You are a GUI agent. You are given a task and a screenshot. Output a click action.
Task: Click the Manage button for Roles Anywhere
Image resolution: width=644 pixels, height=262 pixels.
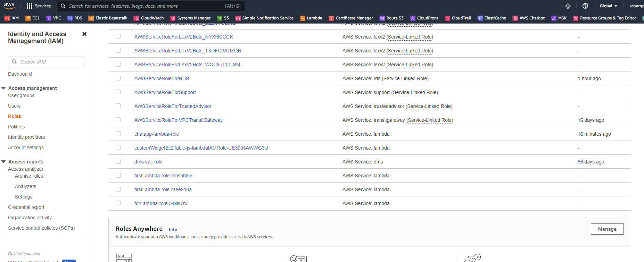[607, 229]
